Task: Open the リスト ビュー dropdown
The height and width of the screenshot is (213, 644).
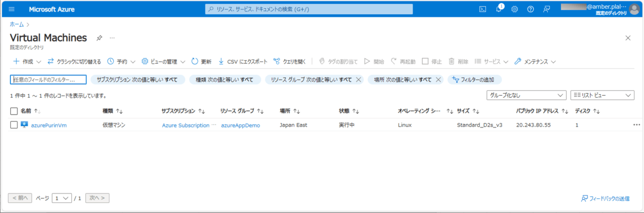Action: click(602, 95)
